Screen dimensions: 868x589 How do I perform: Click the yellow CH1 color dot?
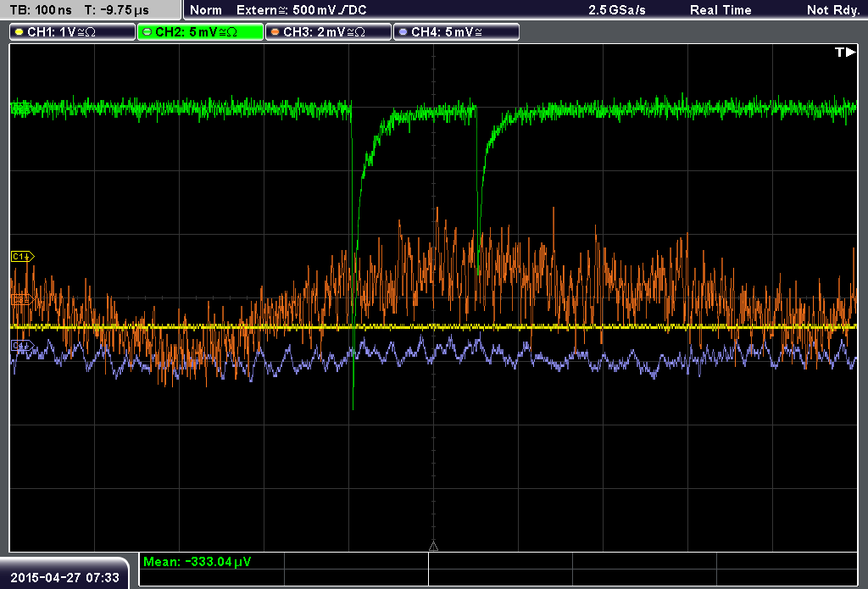tap(19, 32)
